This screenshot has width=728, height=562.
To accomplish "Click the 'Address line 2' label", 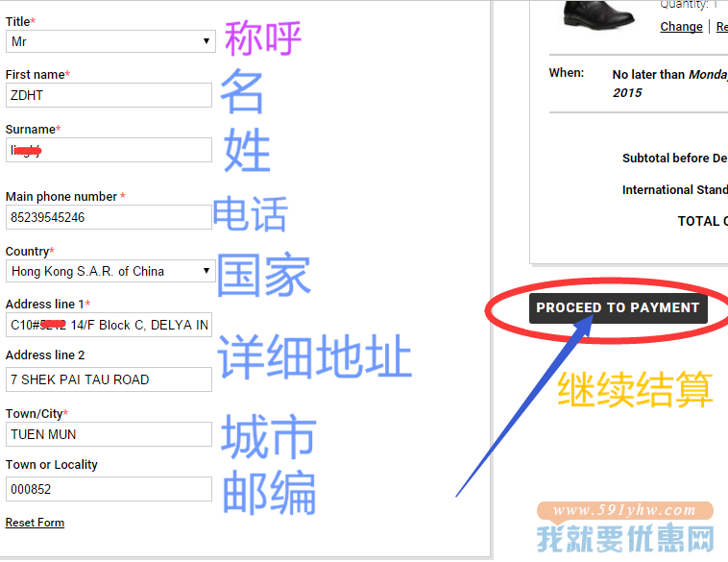I will (45, 354).
